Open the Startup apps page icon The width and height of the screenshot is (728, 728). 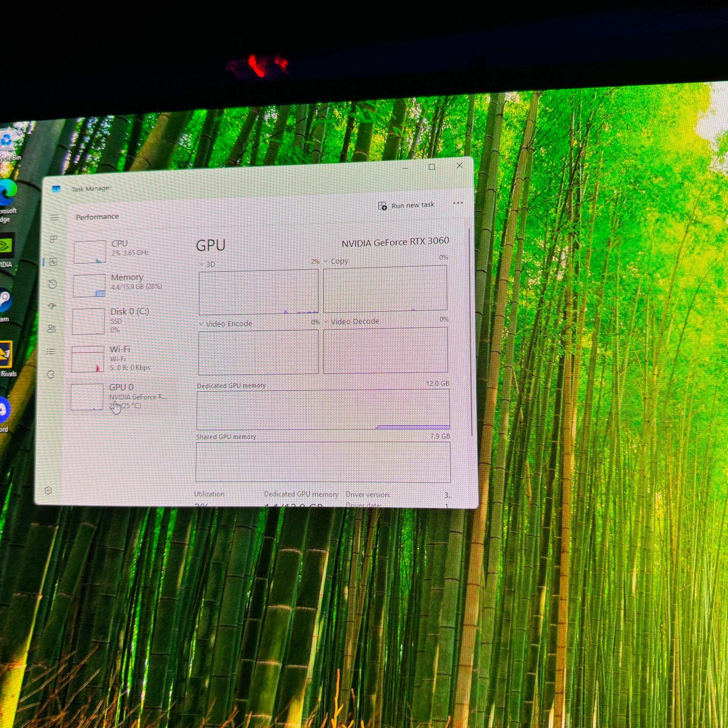[x=52, y=306]
